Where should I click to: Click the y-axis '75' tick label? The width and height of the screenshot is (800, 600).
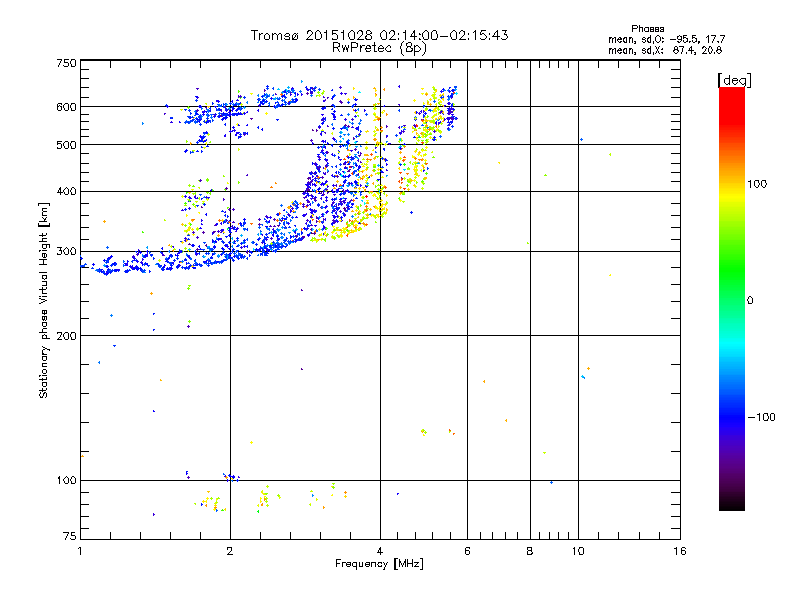click(x=70, y=536)
